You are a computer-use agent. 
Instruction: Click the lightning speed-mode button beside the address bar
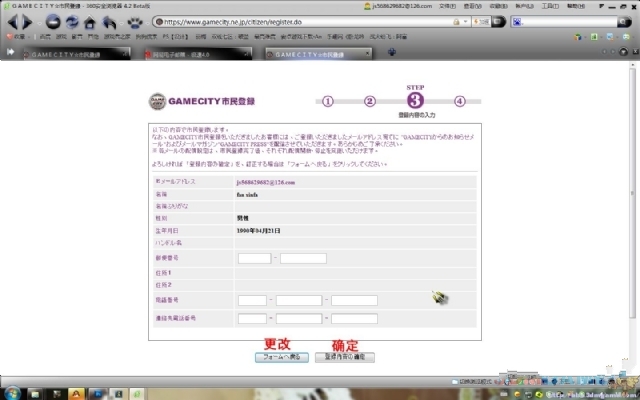pos(481,22)
